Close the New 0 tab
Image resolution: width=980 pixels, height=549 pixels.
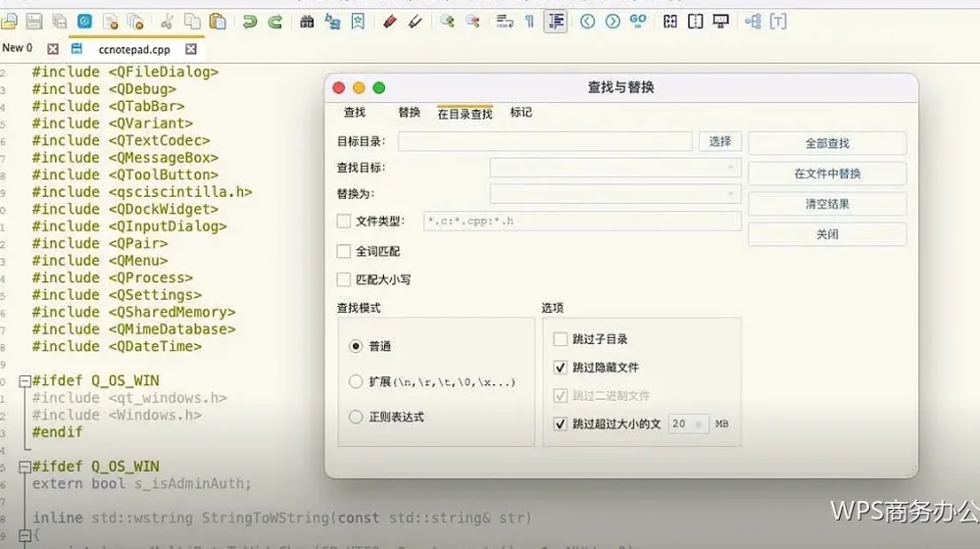(x=53, y=49)
